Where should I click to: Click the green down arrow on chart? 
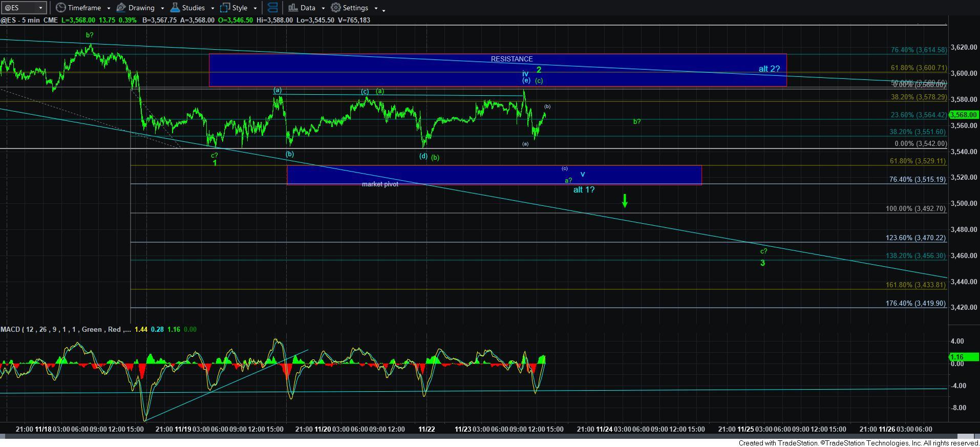625,201
